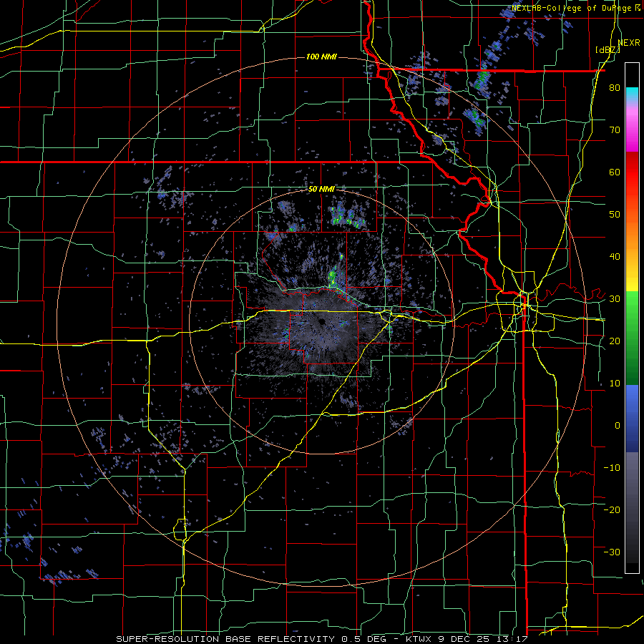Click the 70 dBZ label on the color scale
The width and height of the screenshot is (644, 644).
[615, 130]
